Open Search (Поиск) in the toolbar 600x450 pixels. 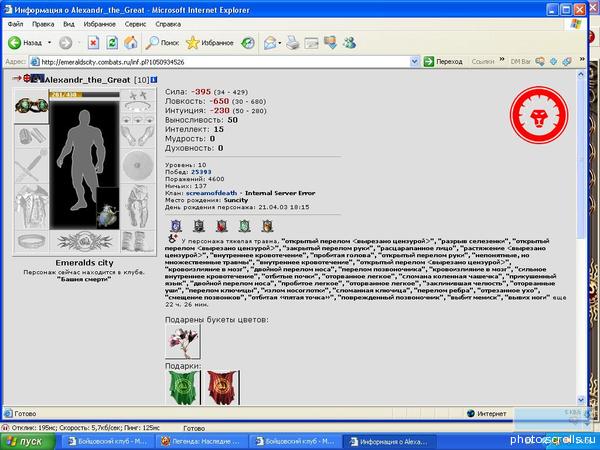(163, 43)
